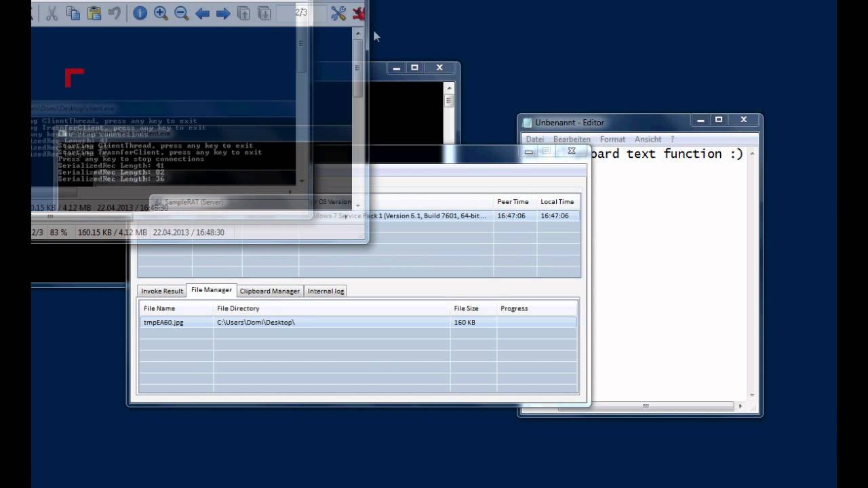The image size is (868, 488).
Task: Click the previous page icon with the up arrow
Action: tap(244, 13)
